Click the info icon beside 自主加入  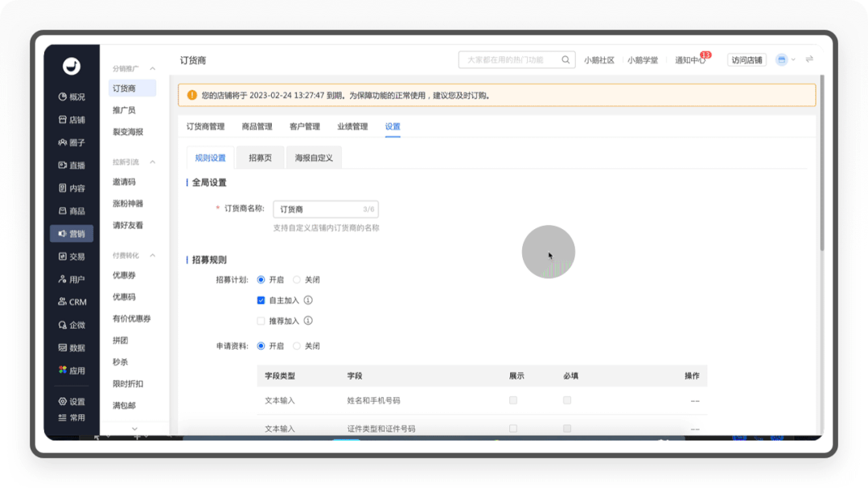308,300
